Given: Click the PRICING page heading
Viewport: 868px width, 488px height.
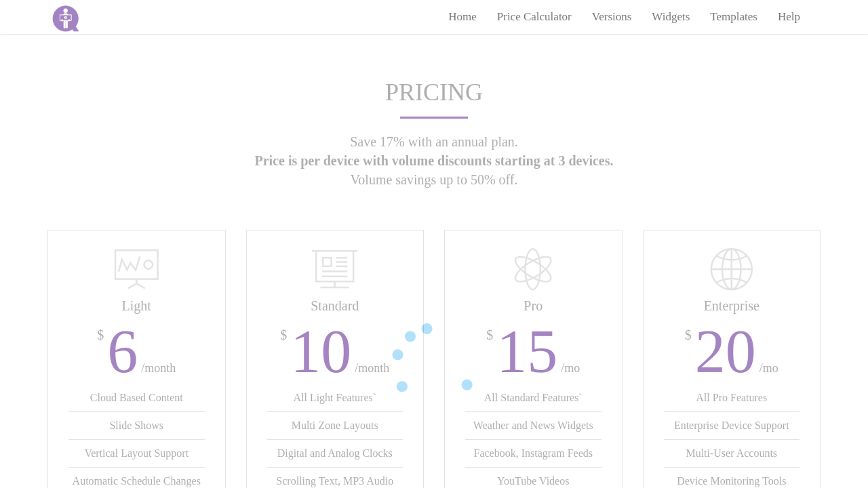Looking at the screenshot, I should point(434,92).
